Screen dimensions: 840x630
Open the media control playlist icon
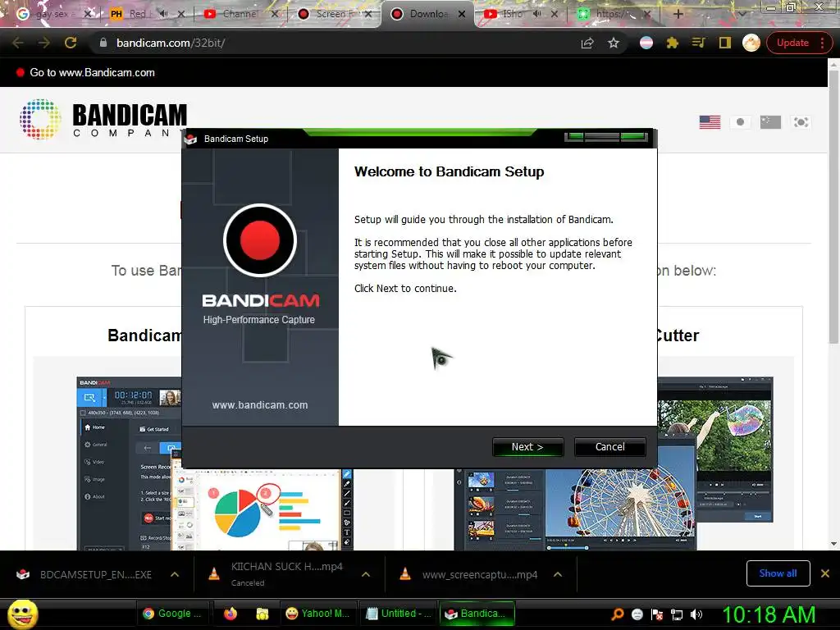[x=698, y=43]
